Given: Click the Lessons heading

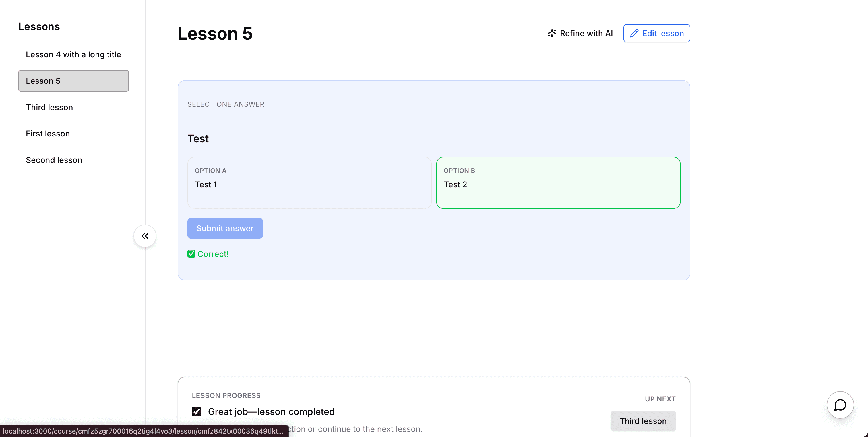Looking at the screenshot, I should [x=39, y=26].
